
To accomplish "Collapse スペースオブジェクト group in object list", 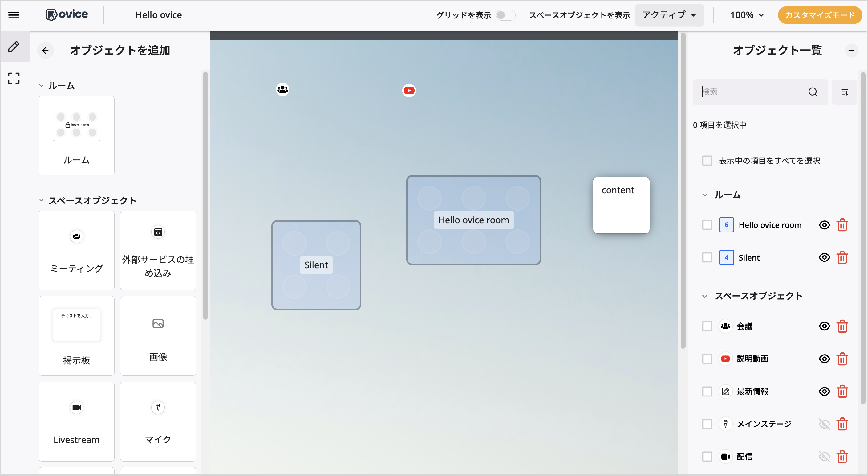I will pyautogui.click(x=704, y=296).
